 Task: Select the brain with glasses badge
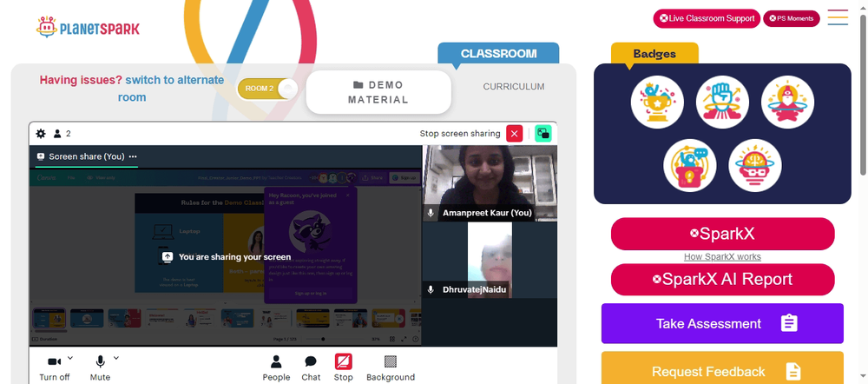click(755, 166)
